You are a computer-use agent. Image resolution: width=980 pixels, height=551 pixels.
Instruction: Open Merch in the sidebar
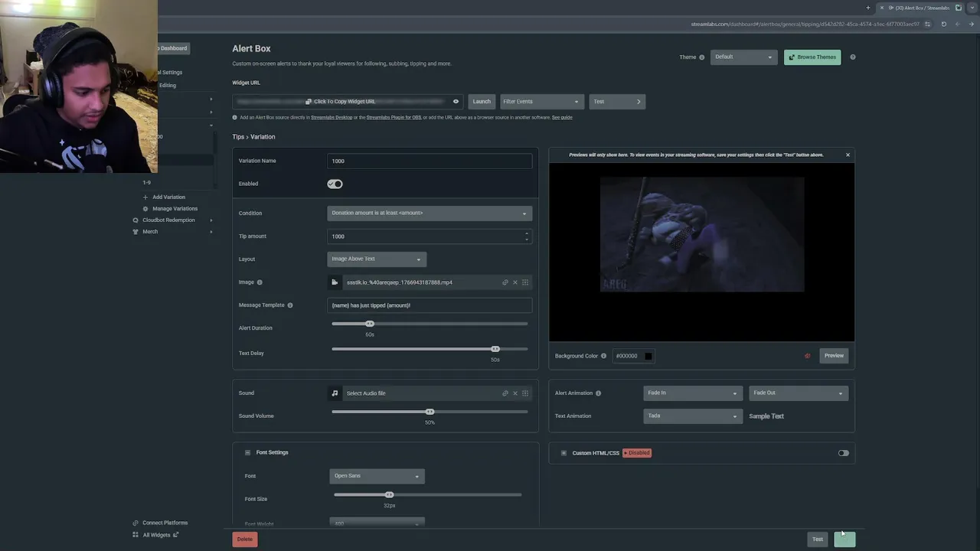click(150, 232)
